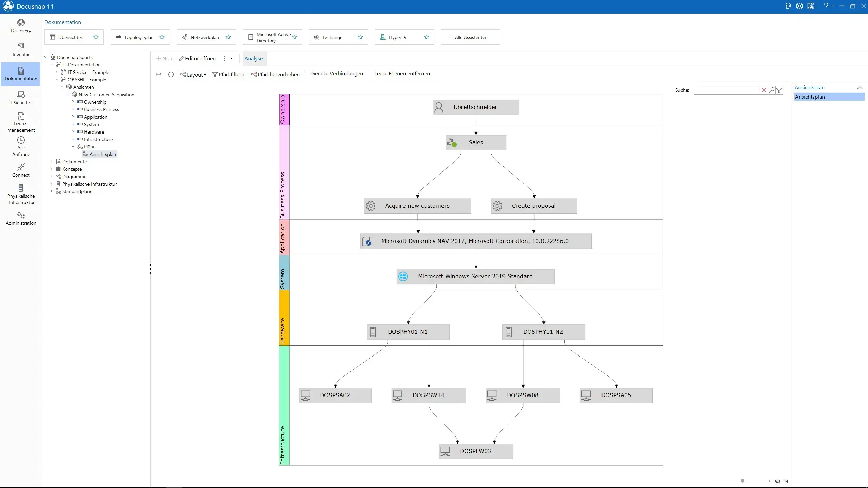Enable Leere Ebenen entfernen checkbox
868x488 pixels.
(x=371, y=74)
